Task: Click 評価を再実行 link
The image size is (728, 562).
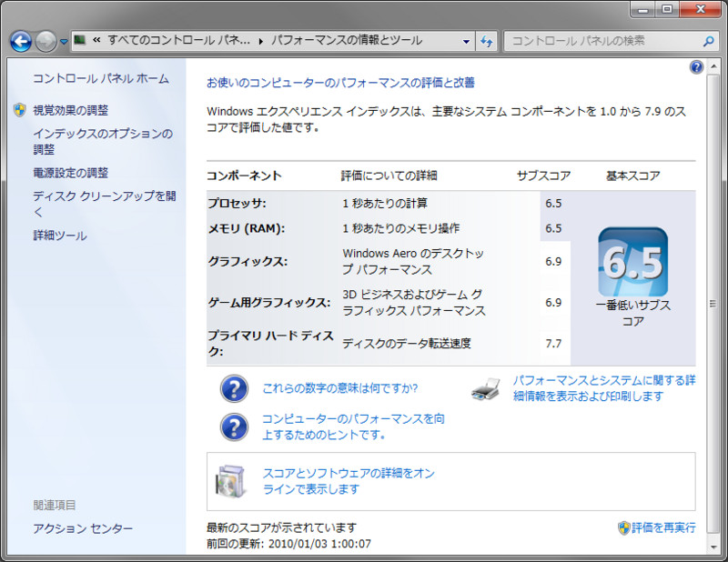Action: click(x=663, y=527)
